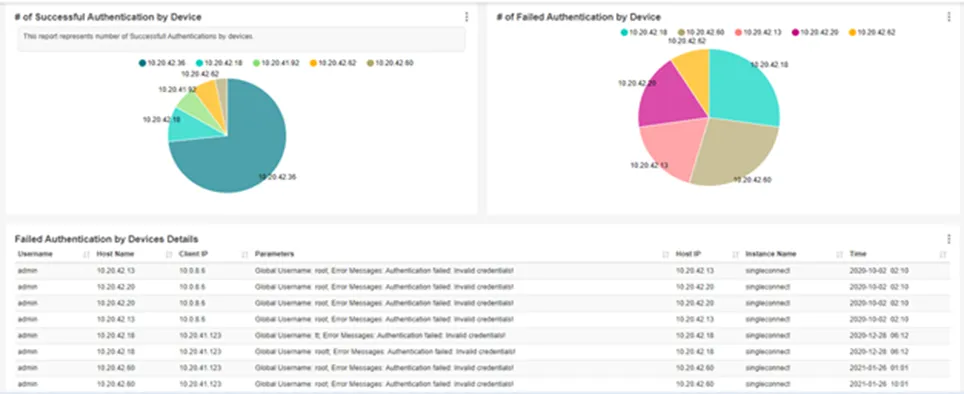Open Successful Authentication panel kebab menu
Screen dimensions: 964x394
467,17
